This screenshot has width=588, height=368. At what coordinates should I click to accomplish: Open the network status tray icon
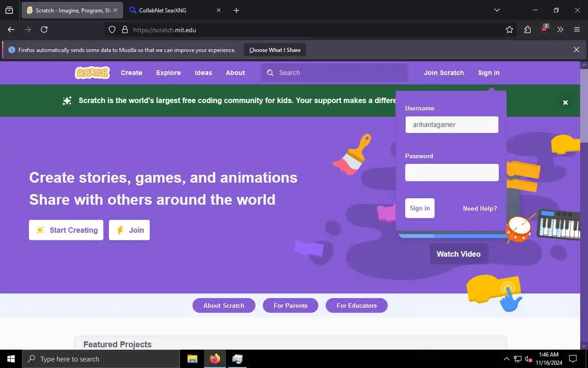(x=518, y=359)
